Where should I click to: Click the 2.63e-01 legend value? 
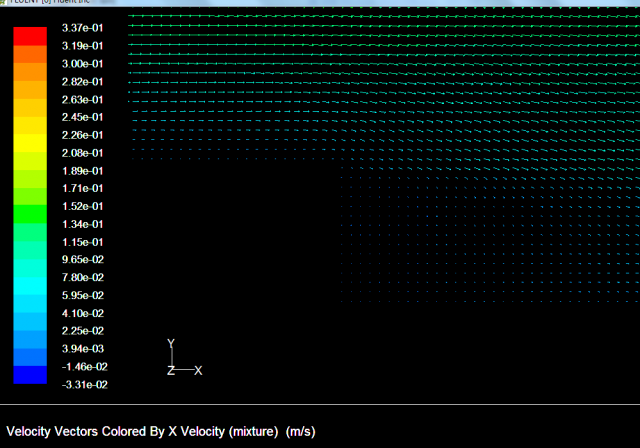[83, 99]
